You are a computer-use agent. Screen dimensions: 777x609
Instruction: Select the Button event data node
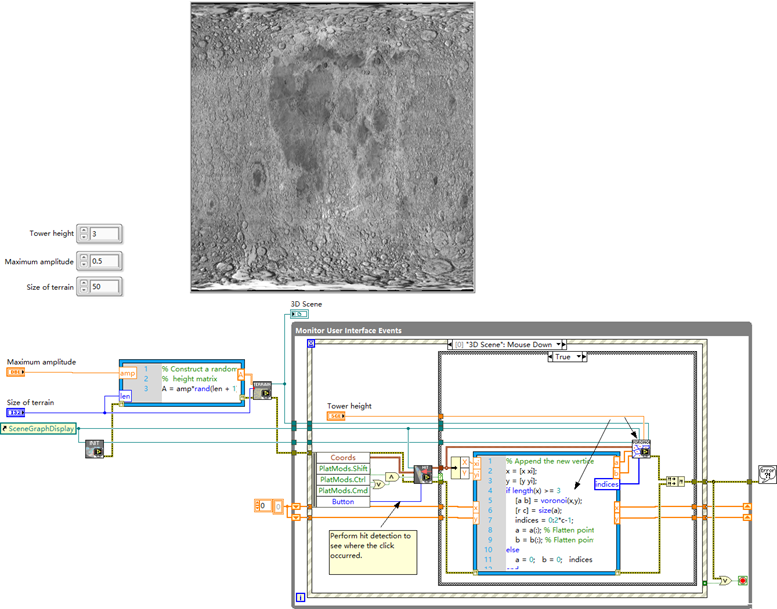click(343, 501)
